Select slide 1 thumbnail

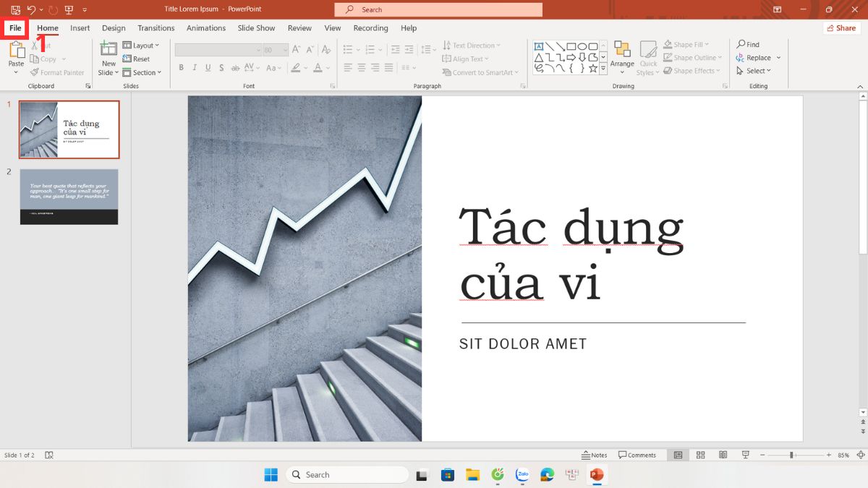click(69, 129)
